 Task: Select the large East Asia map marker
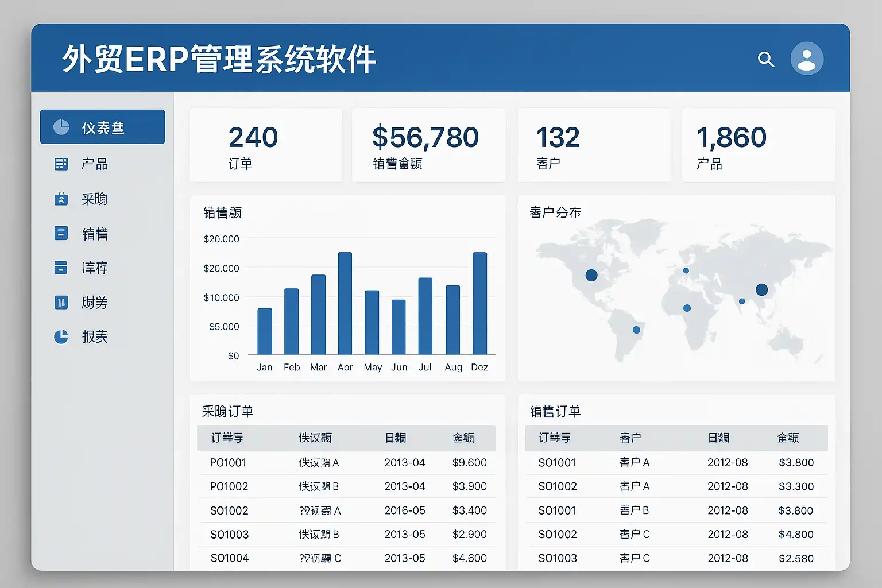click(x=762, y=289)
